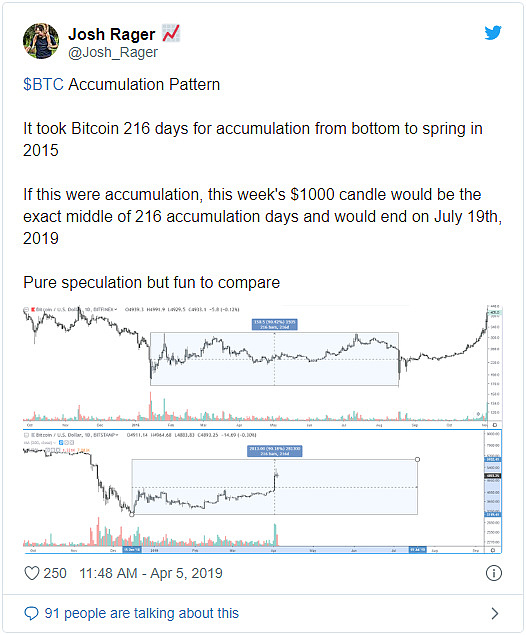Open '91 people are talking about this'

[142, 613]
